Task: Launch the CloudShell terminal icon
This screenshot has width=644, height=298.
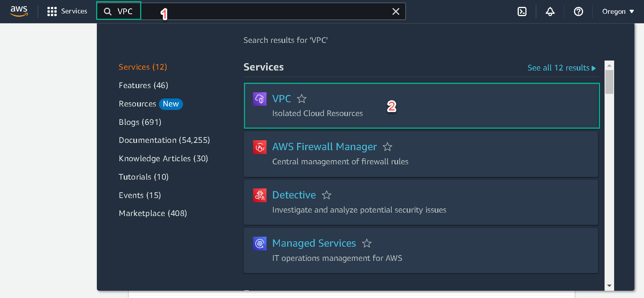Action: [522, 11]
